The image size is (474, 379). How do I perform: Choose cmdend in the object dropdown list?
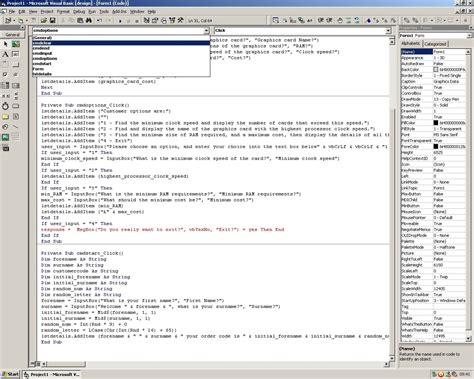point(121,48)
